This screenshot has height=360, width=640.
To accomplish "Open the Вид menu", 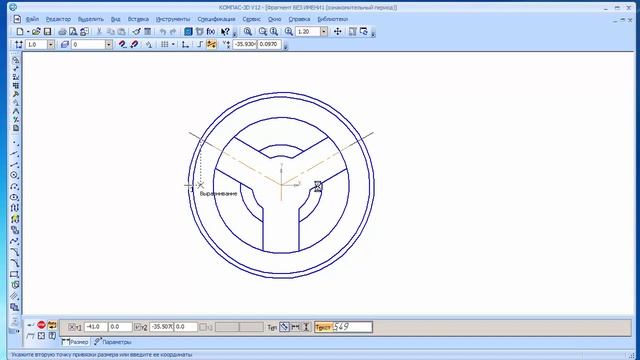I will (116, 19).
